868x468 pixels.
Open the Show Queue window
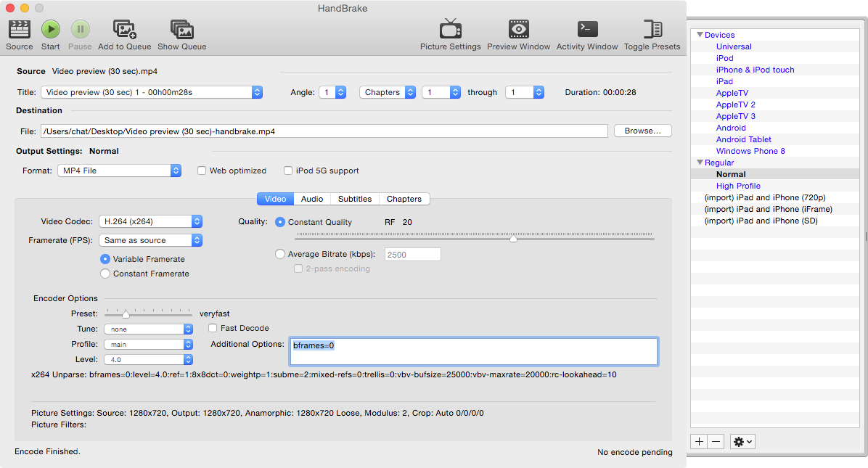point(182,30)
